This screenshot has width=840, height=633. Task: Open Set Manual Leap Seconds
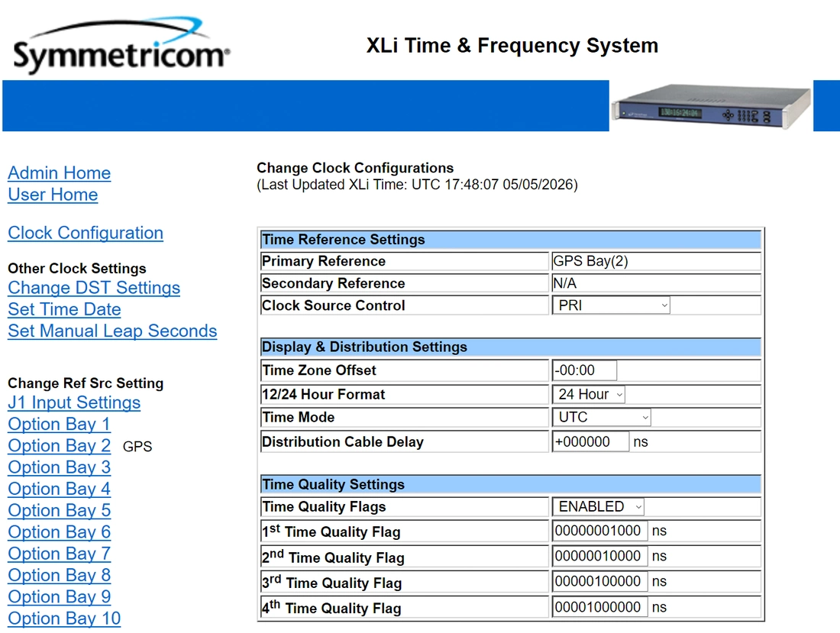(112, 331)
